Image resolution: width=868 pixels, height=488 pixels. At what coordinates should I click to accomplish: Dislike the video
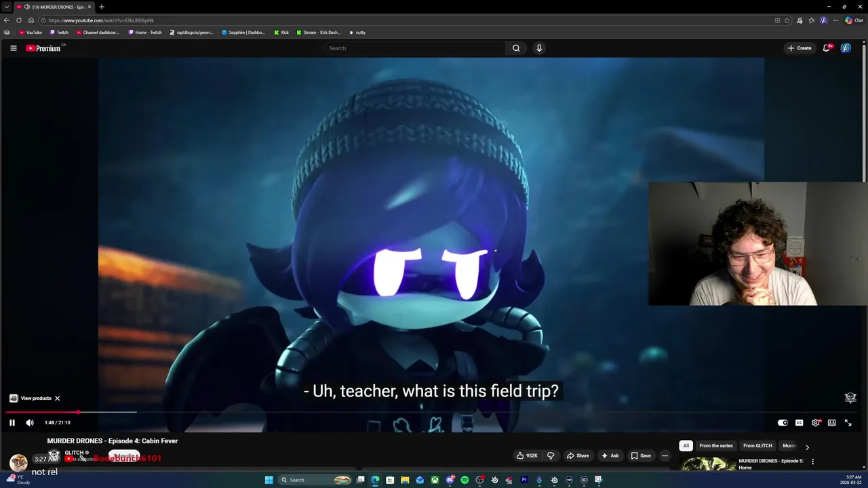551,455
